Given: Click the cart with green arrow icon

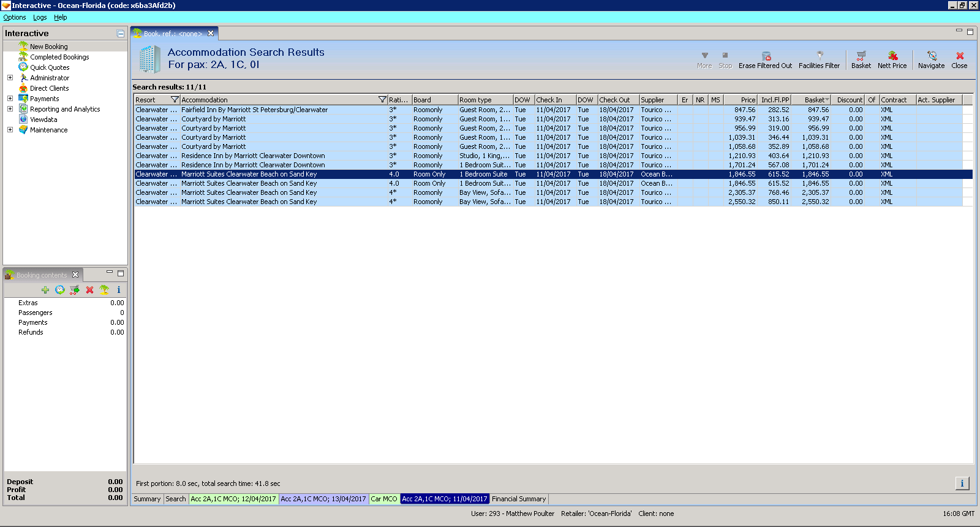Looking at the screenshot, I should pos(75,290).
